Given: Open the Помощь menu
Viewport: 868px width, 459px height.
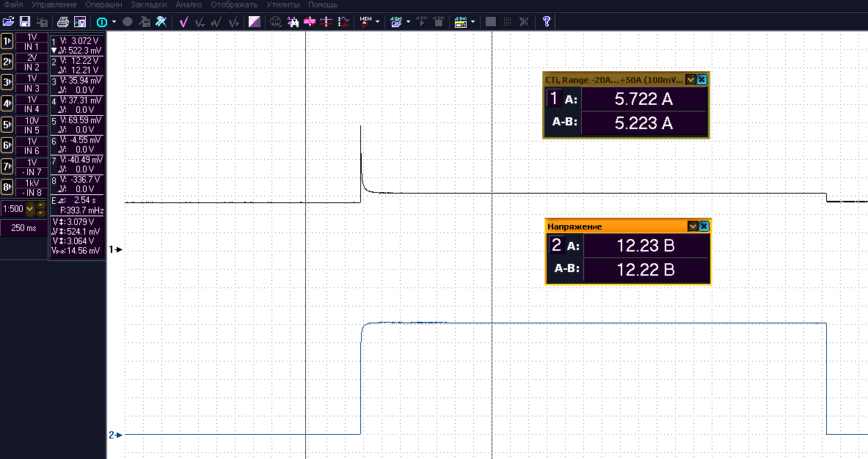Looking at the screenshot, I should tap(323, 4).
